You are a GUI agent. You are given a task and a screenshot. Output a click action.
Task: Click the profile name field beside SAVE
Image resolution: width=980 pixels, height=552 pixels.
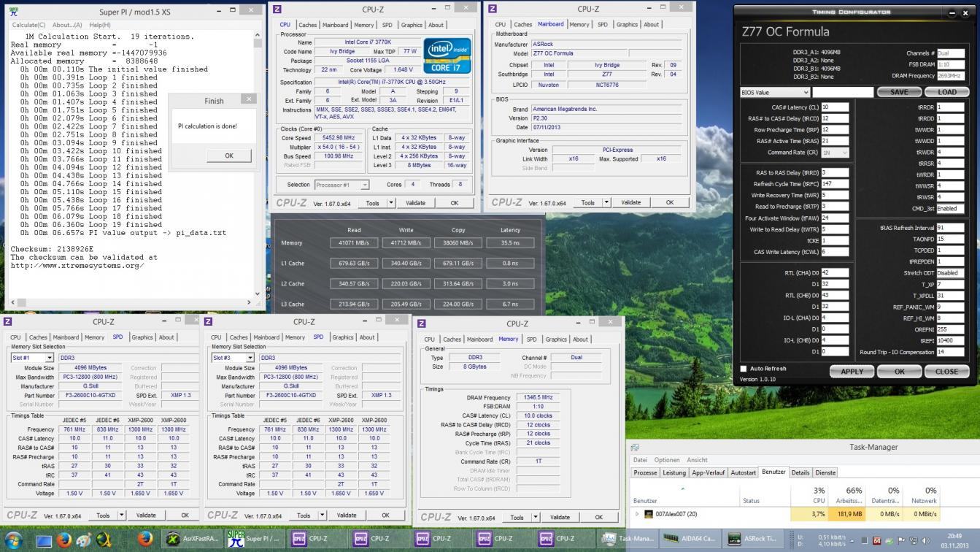pos(843,92)
